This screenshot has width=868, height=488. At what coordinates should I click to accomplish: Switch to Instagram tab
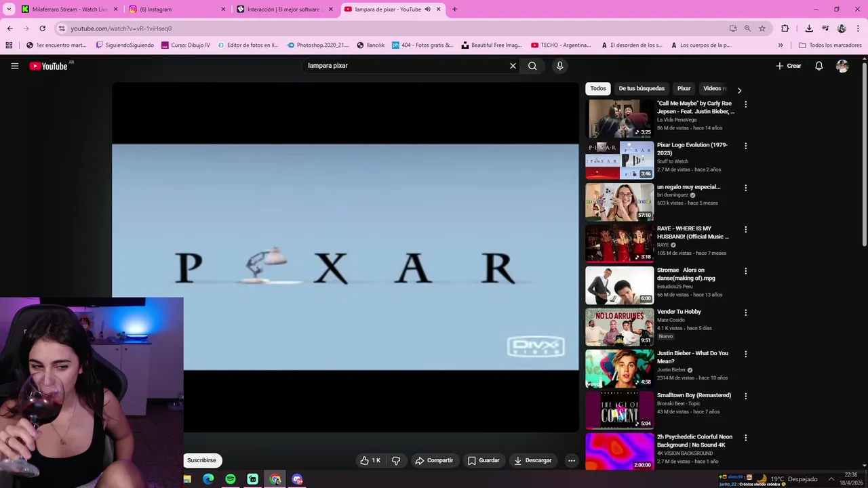click(x=176, y=9)
